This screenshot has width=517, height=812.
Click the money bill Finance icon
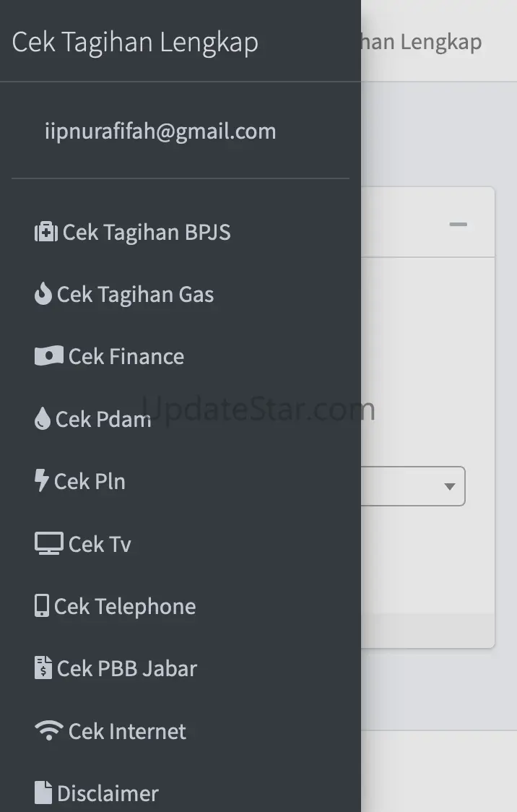pyautogui.click(x=49, y=356)
